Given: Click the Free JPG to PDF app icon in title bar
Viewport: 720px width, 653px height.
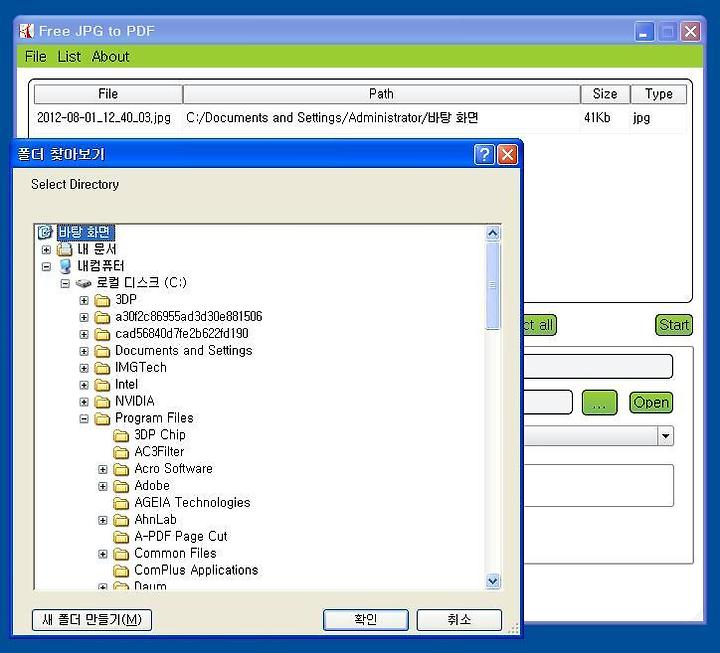Looking at the screenshot, I should pos(27,31).
